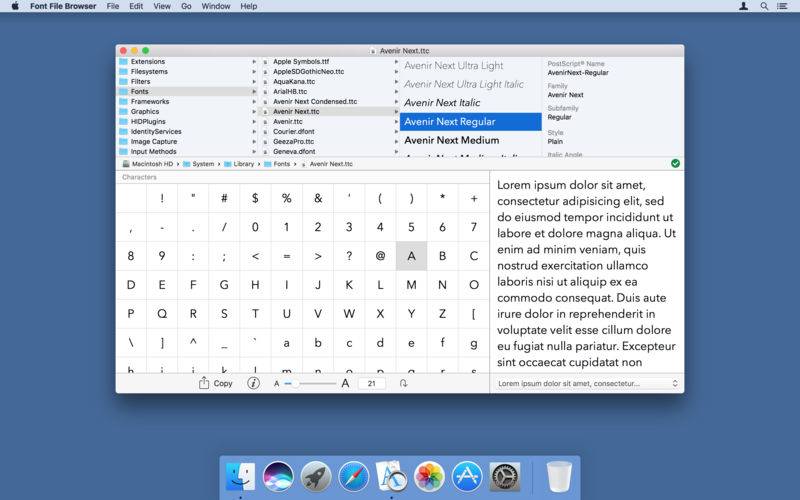
Task: Click the Spotlight search icon
Action: (x=764, y=6)
